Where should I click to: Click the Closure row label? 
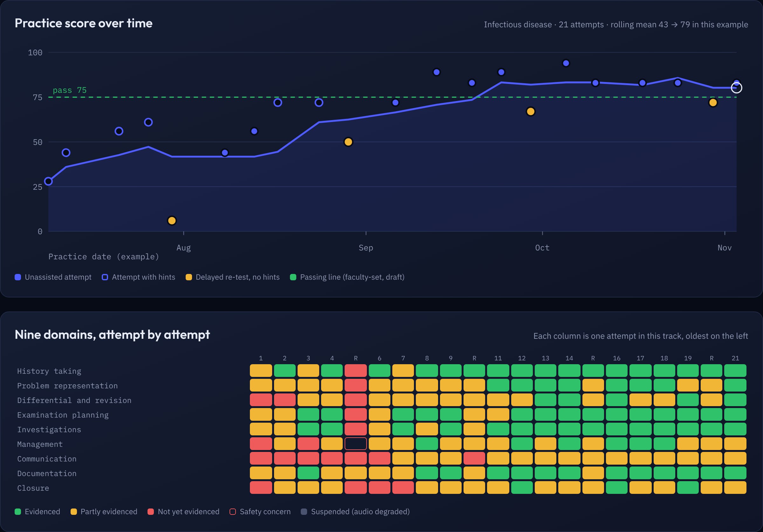pos(33,488)
